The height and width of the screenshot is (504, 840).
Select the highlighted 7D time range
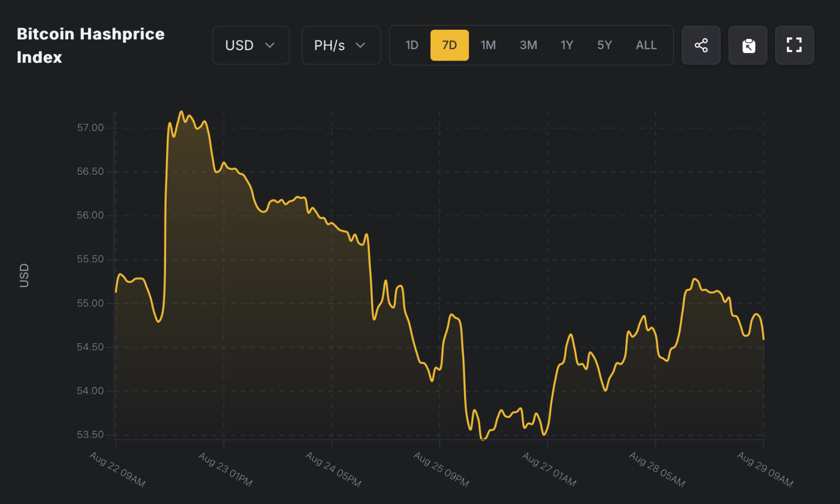click(449, 45)
